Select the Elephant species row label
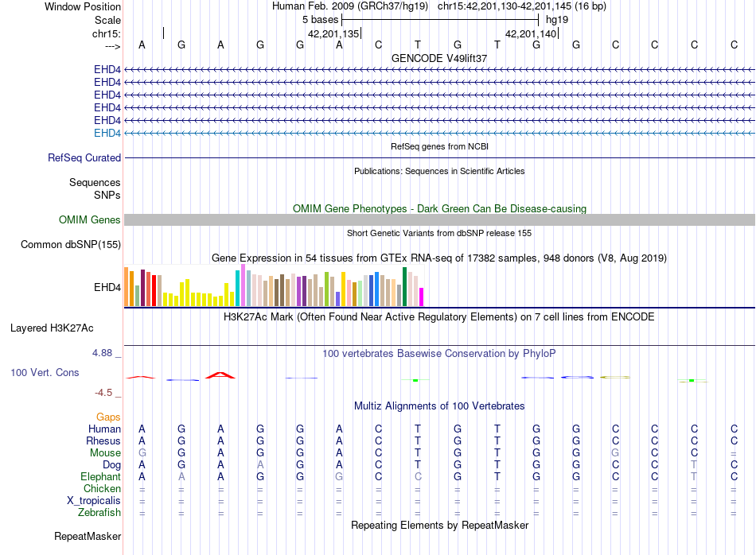The height and width of the screenshot is (555, 756). (101, 476)
